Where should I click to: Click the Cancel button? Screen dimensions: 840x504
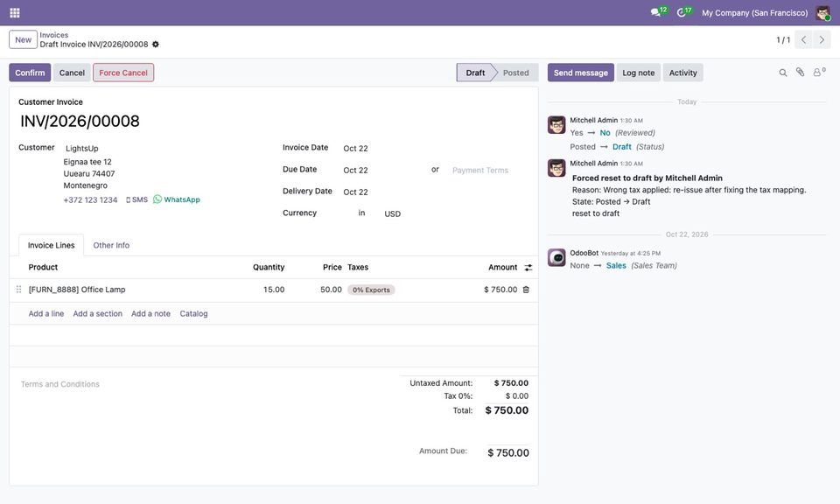point(72,73)
